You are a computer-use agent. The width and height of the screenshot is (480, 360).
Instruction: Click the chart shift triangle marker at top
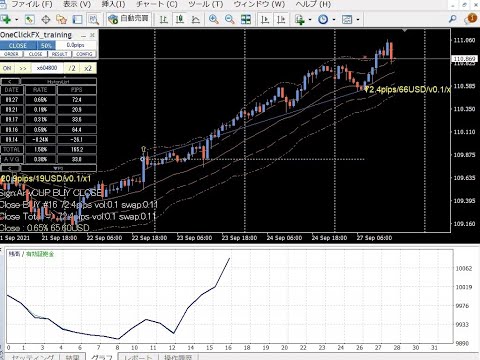click(x=405, y=31)
